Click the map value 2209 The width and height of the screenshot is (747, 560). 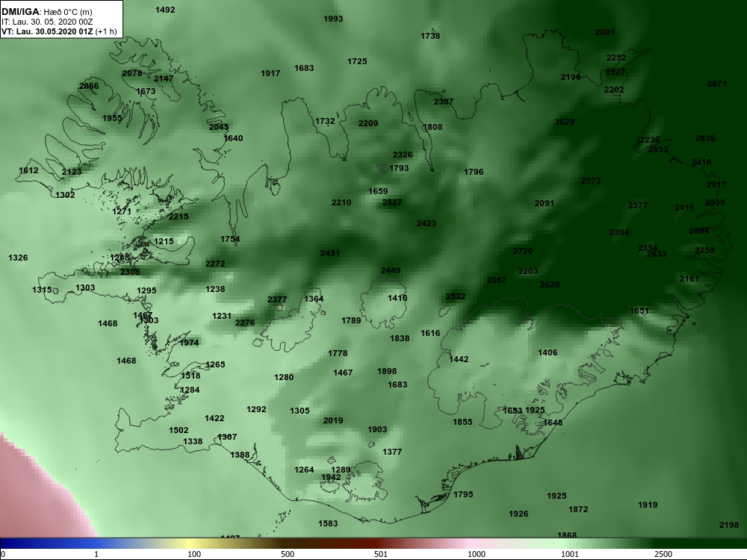368,123
